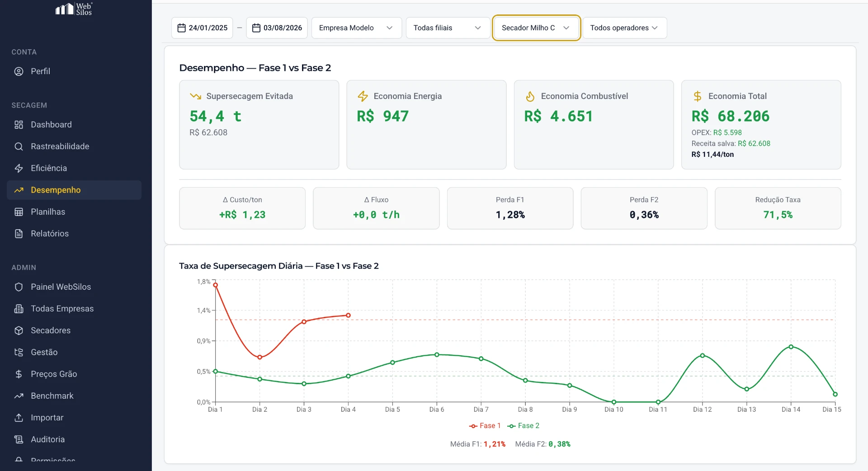Click the calendar icon in end date
The height and width of the screenshot is (471, 868).
point(256,28)
